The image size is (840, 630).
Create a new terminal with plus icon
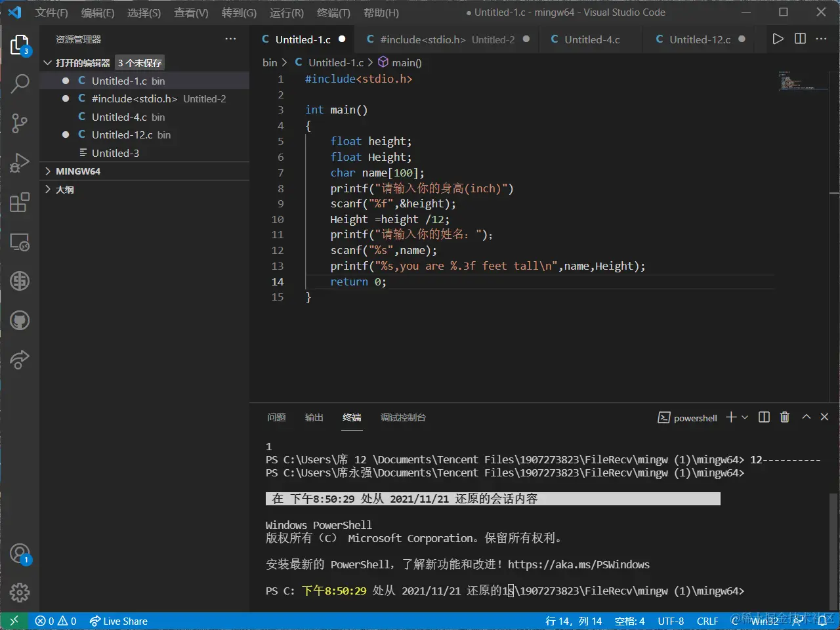731,417
